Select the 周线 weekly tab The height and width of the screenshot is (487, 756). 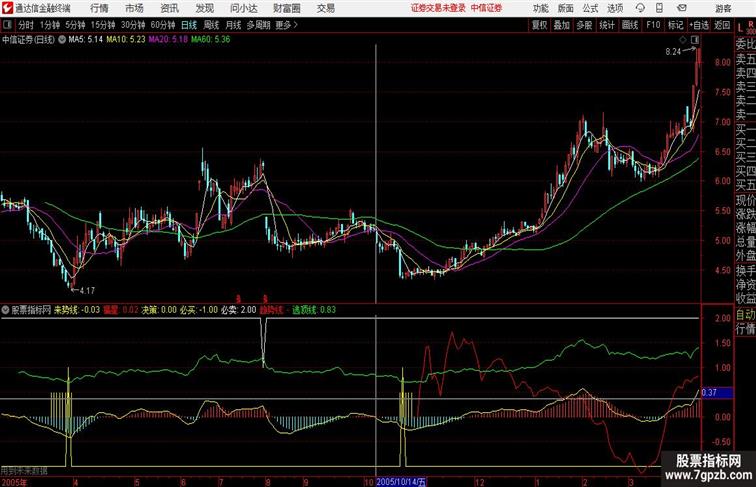[x=211, y=25]
